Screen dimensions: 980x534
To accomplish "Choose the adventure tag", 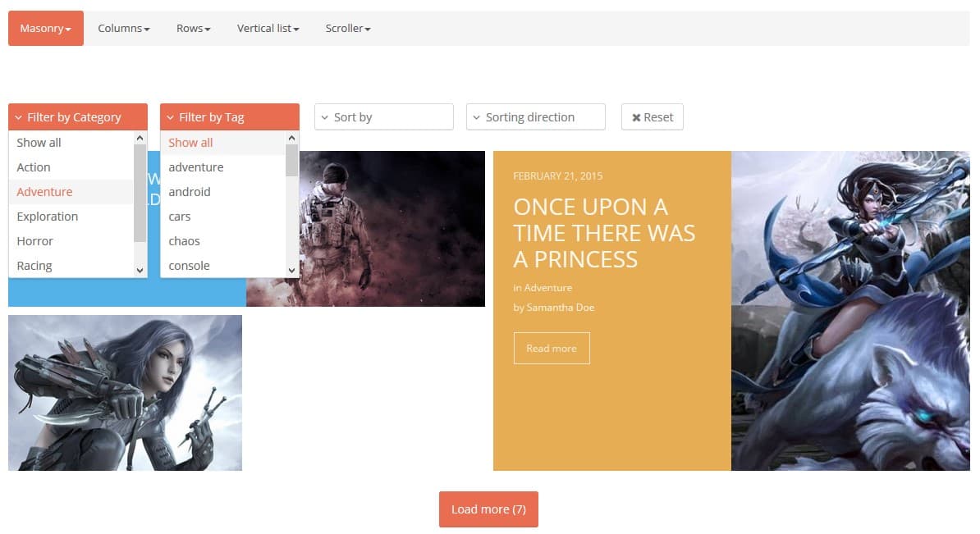I will coord(223,167).
